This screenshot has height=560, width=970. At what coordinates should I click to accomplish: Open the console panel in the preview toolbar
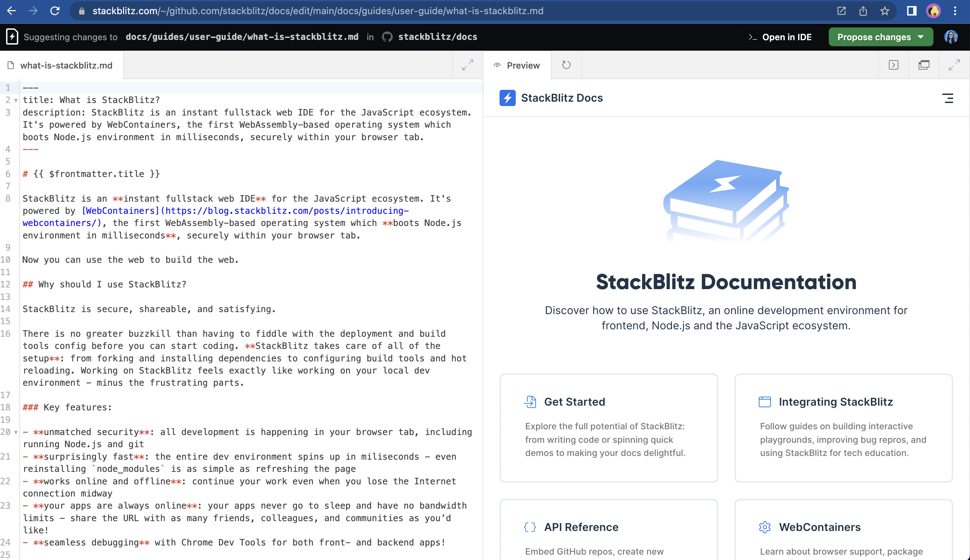click(x=893, y=66)
